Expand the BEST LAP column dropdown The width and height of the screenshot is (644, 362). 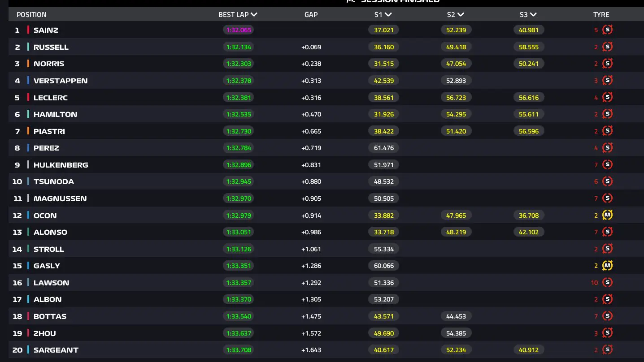[x=254, y=14]
